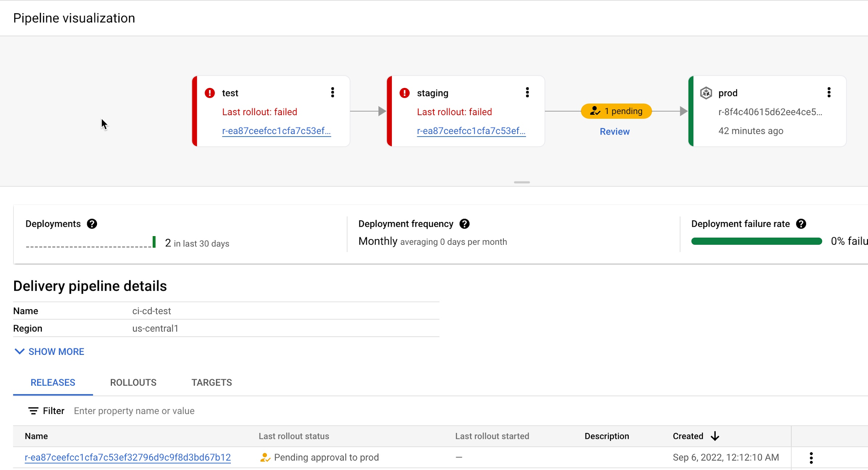Switch to the ROLLOUTS tab

tap(133, 382)
